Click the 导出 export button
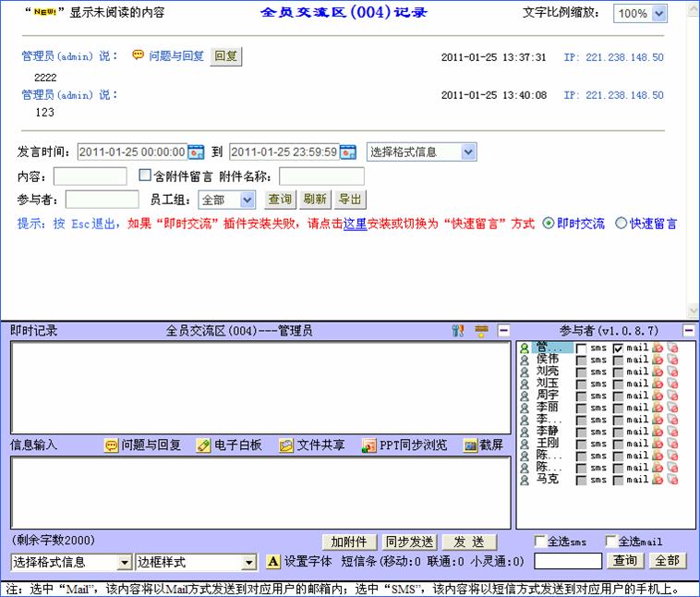The image size is (700, 597). (350, 200)
